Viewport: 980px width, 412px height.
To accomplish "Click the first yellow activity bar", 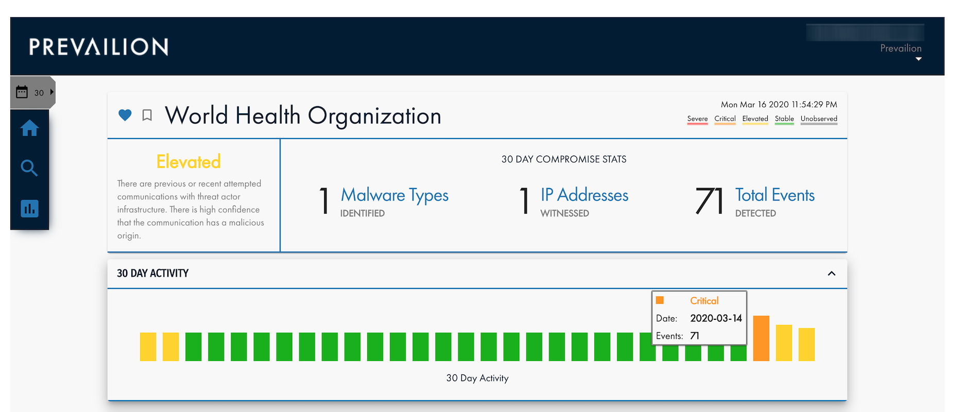I will (x=148, y=347).
